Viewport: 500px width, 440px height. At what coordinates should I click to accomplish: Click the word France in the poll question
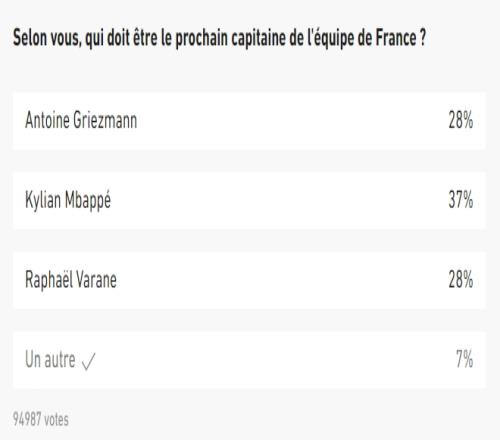pos(395,38)
